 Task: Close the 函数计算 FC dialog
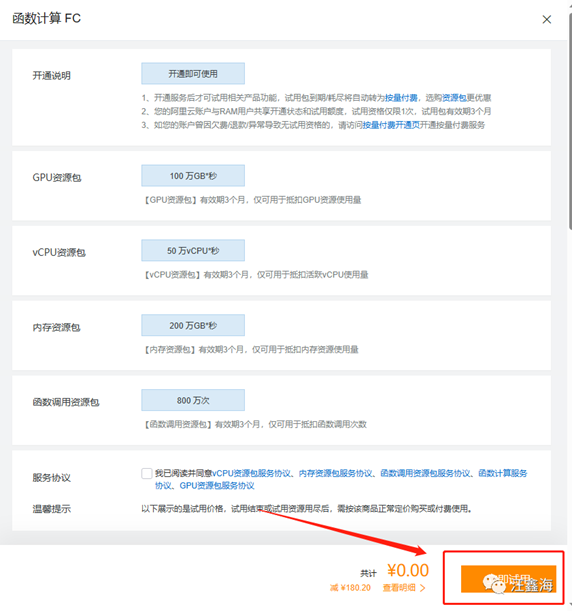[547, 19]
